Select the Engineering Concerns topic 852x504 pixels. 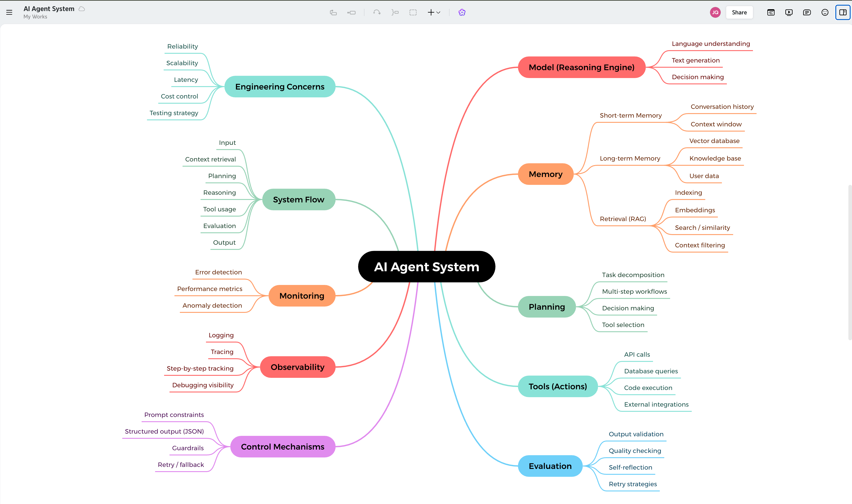coord(280,87)
